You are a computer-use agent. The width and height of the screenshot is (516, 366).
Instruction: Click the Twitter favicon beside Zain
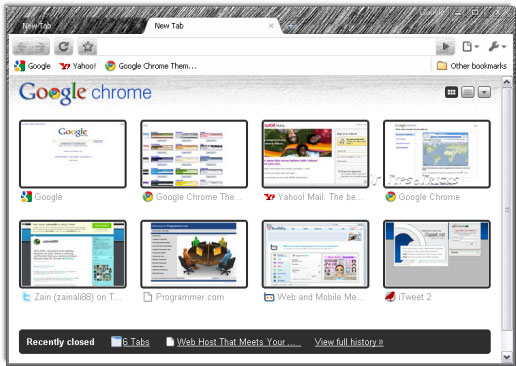coord(26,297)
